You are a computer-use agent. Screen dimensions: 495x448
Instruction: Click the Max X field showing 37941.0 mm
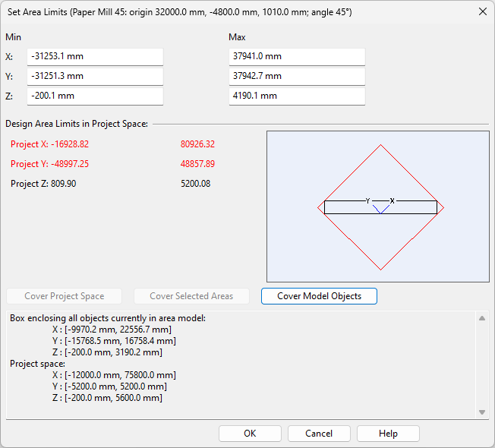[x=296, y=57]
